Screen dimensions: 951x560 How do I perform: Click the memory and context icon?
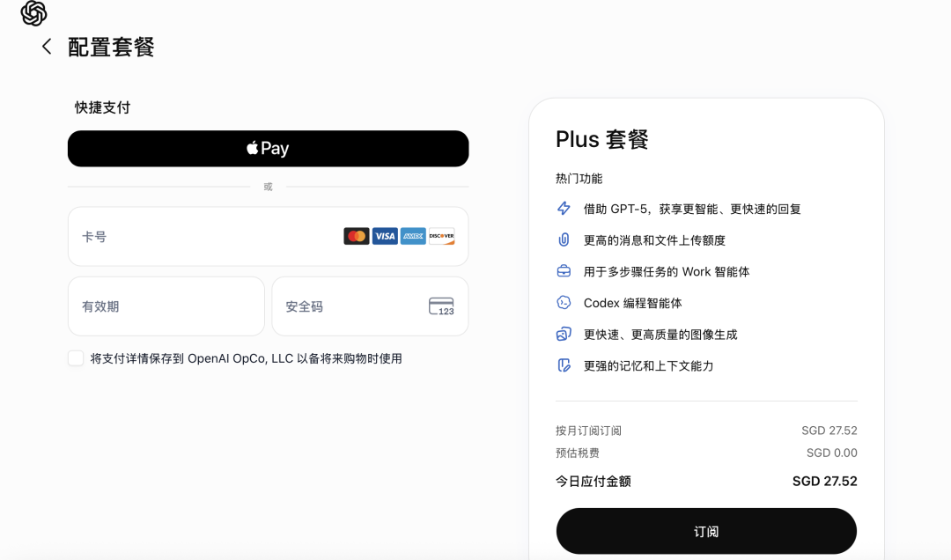[564, 365]
